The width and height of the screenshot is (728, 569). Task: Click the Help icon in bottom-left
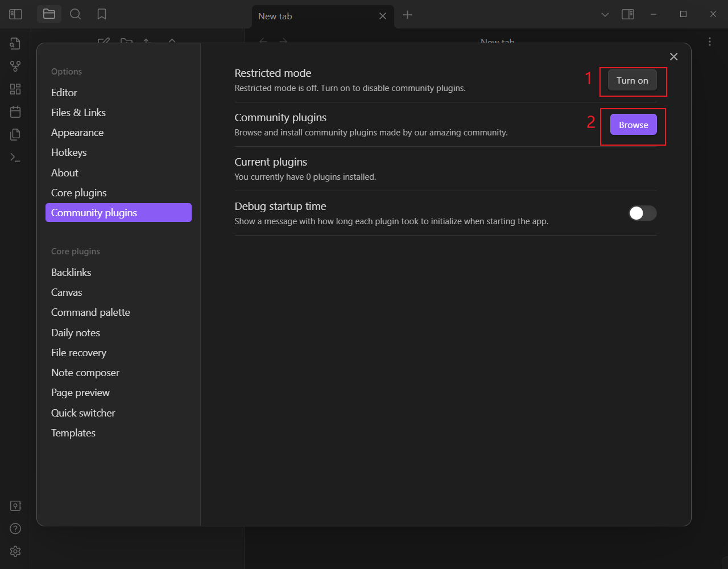point(15,529)
